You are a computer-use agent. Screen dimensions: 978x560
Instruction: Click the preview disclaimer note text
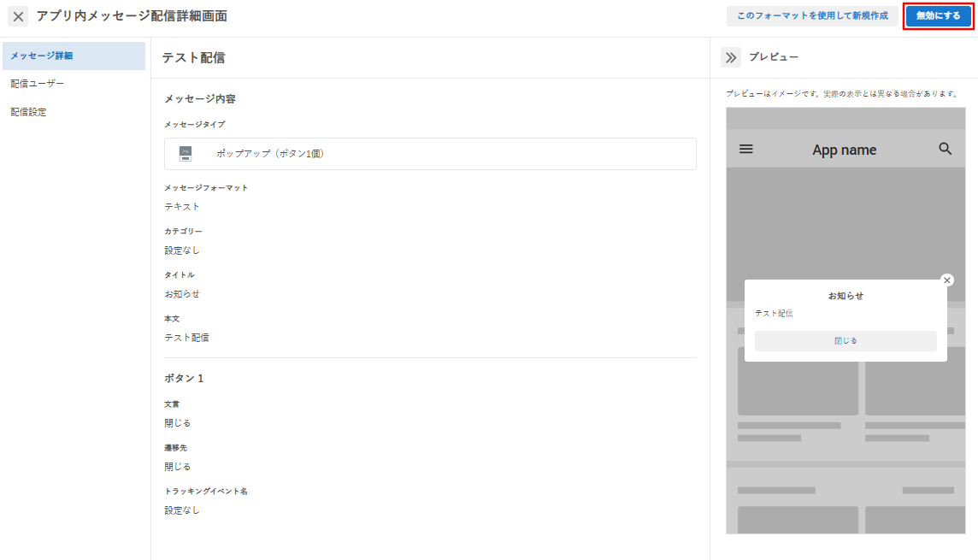[x=842, y=93]
